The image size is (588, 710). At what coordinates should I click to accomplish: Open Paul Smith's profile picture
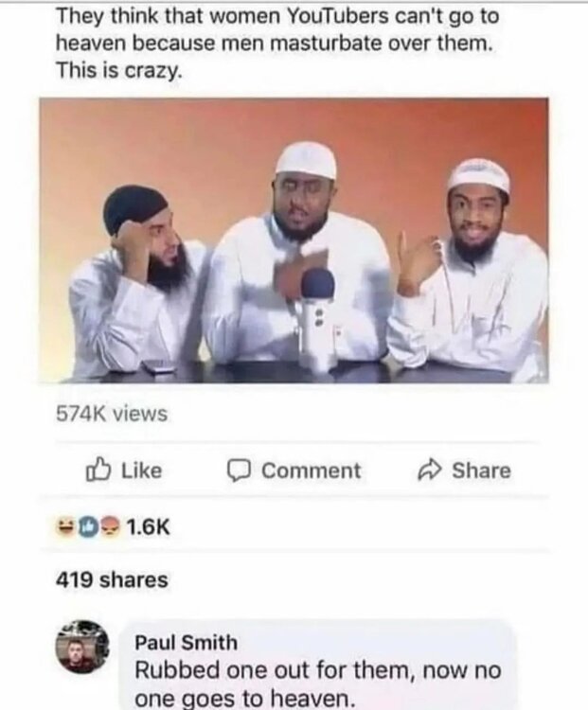(82, 647)
